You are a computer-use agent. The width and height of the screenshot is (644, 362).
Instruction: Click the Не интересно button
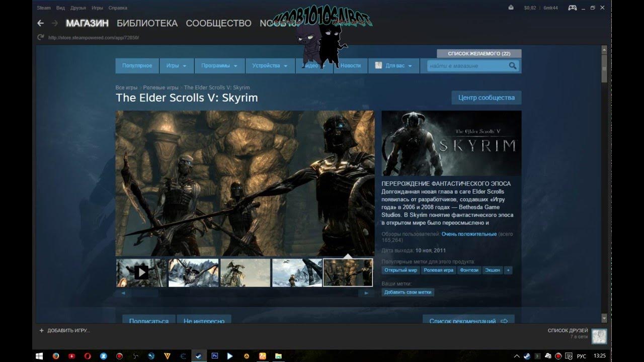[x=204, y=320]
